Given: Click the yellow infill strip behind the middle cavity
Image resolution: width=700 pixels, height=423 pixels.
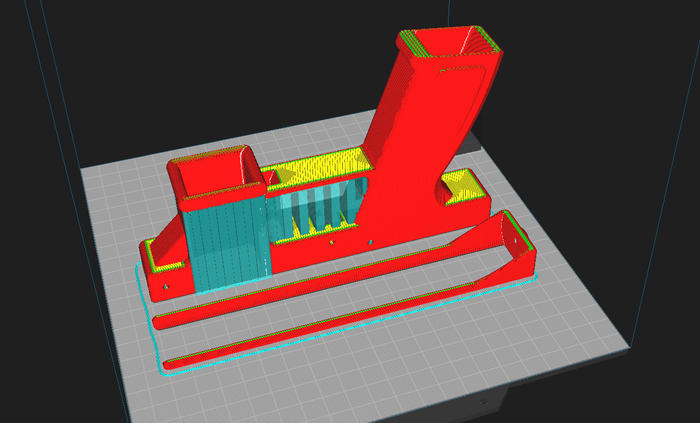Looking at the screenshot, I should click(318, 166).
